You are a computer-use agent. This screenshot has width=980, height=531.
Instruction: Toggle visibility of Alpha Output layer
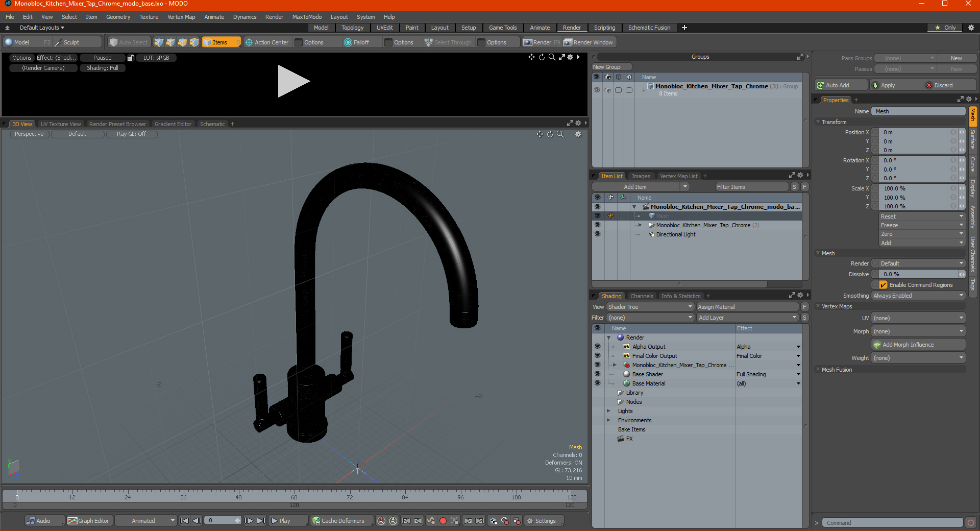point(597,347)
